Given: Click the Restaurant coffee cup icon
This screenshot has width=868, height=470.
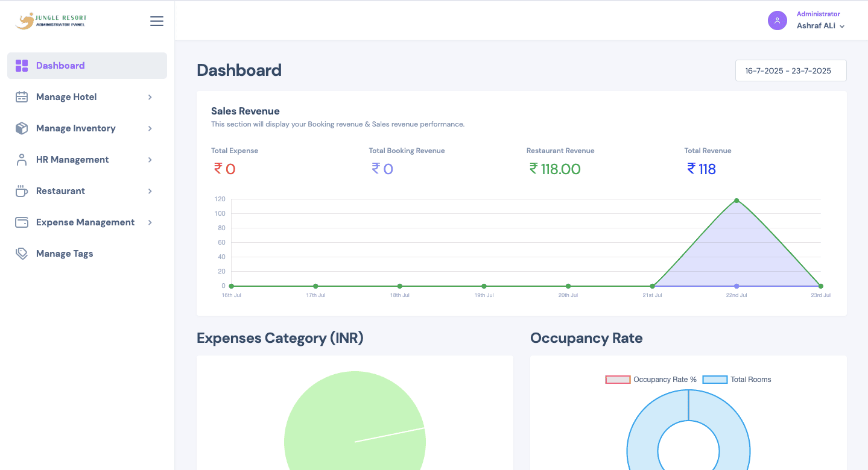Looking at the screenshot, I should coord(22,191).
